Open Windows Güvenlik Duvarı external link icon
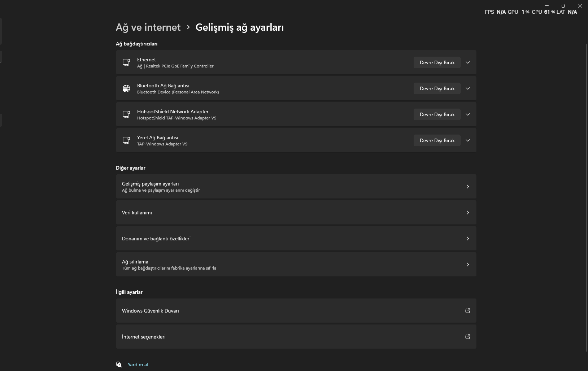 coord(467,311)
